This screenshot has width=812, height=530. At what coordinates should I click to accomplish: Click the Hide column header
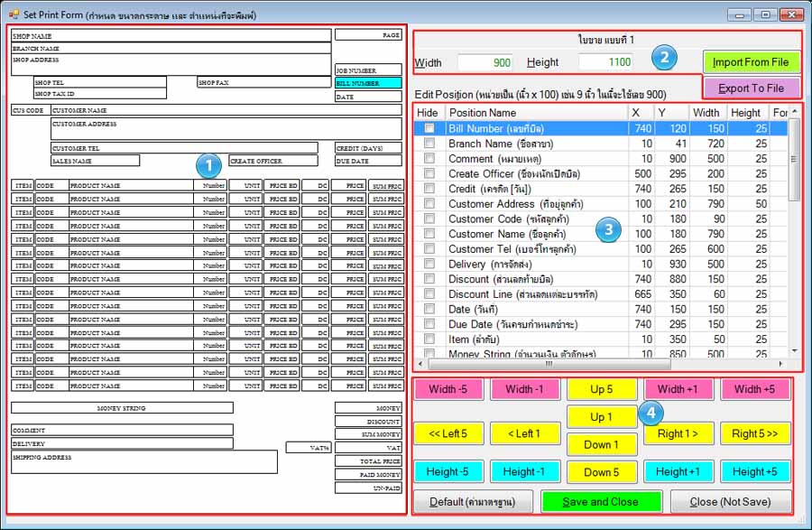[x=429, y=113]
